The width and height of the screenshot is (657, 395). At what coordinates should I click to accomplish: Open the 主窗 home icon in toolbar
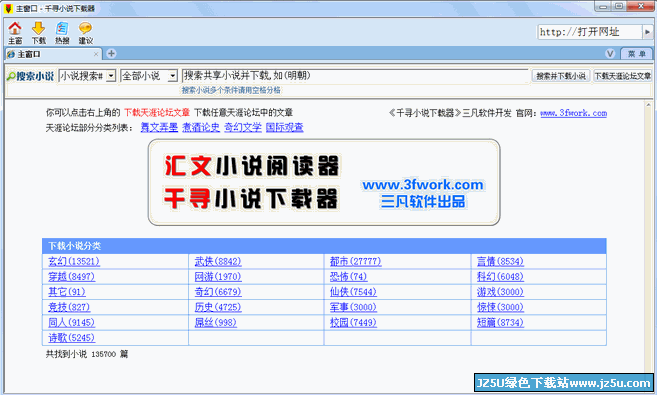click(x=15, y=33)
